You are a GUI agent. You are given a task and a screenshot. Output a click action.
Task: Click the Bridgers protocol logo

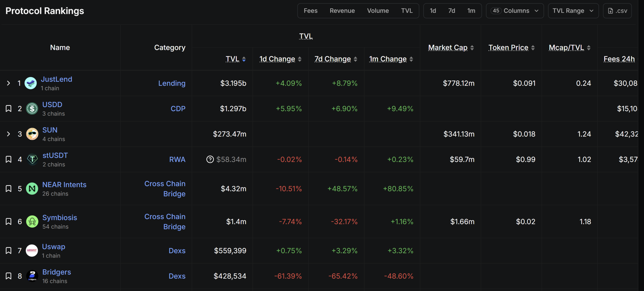coord(32,276)
